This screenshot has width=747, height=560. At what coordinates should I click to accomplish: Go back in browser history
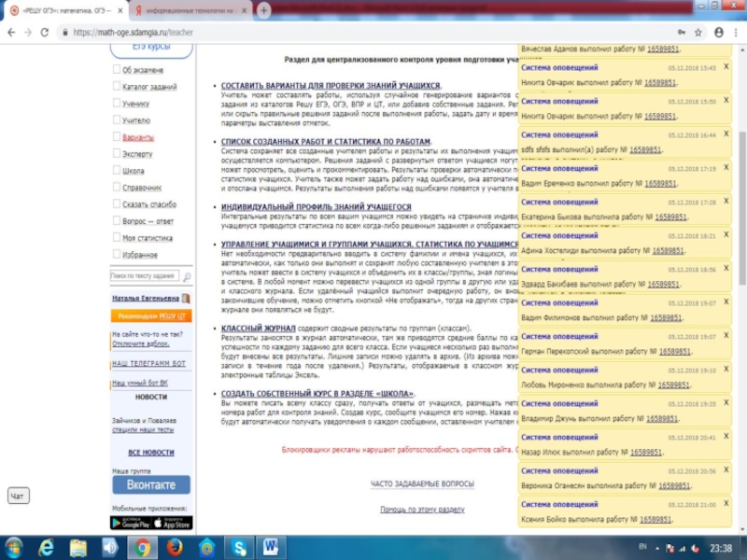coord(11,33)
